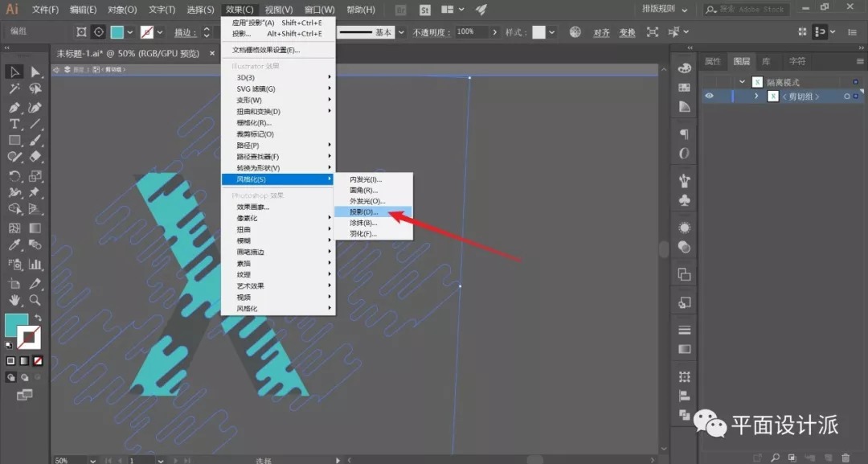Open the Swatches panel icon
868x464 pixels.
684,88
